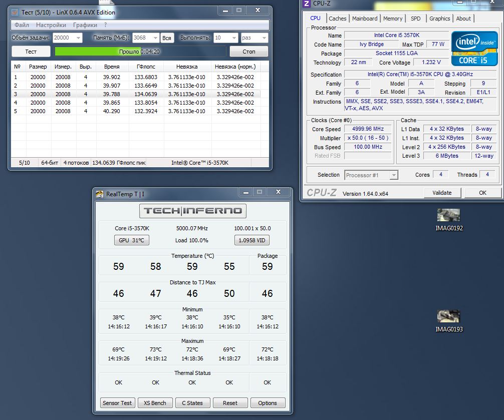504x420 pixels.
Task: Click the 1.0958 VID button in RealTemp
Action: pos(252,240)
